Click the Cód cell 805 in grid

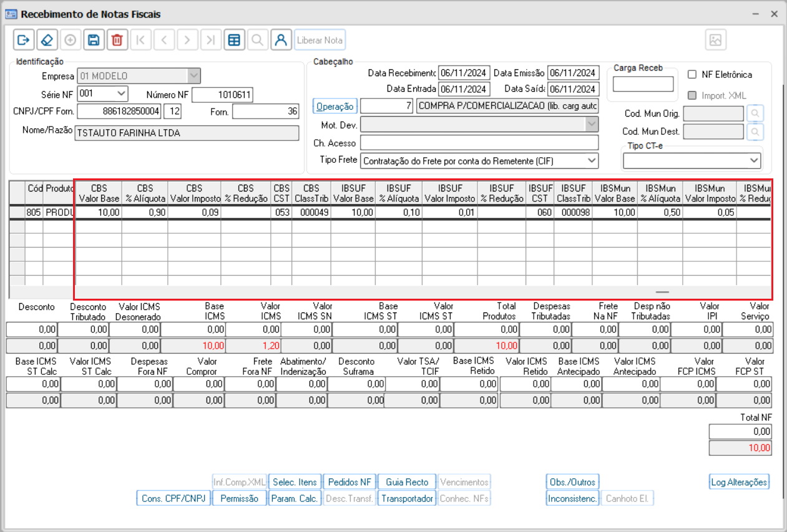coord(34,212)
